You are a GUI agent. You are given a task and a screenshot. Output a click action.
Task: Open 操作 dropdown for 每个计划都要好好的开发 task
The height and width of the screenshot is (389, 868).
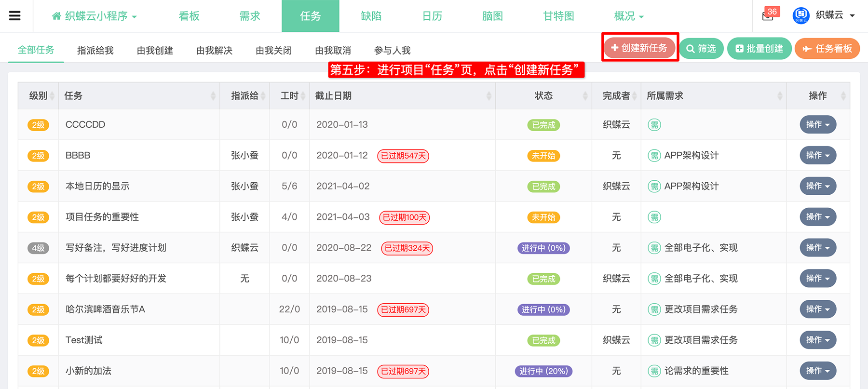tap(818, 279)
